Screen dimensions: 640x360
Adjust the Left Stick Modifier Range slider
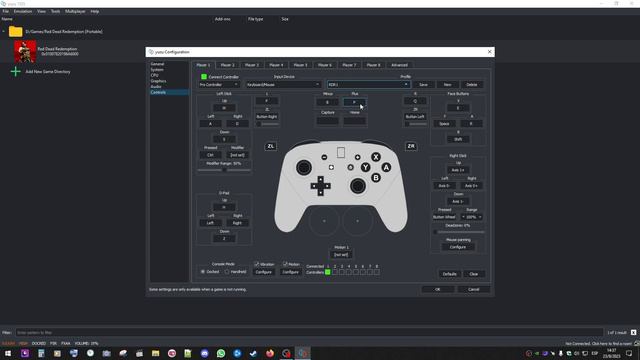click(x=224, y=170)
